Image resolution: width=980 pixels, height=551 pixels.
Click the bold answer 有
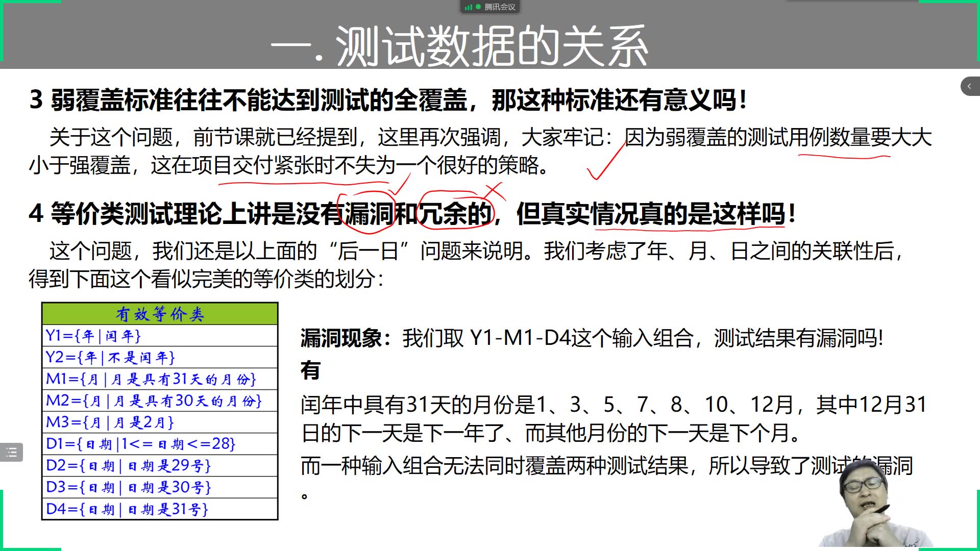point(310,370)
